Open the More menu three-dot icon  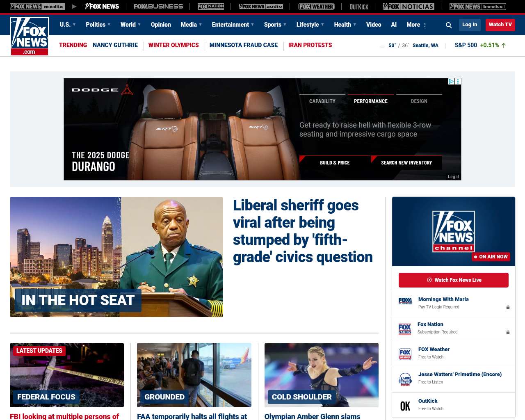(425, 25)
